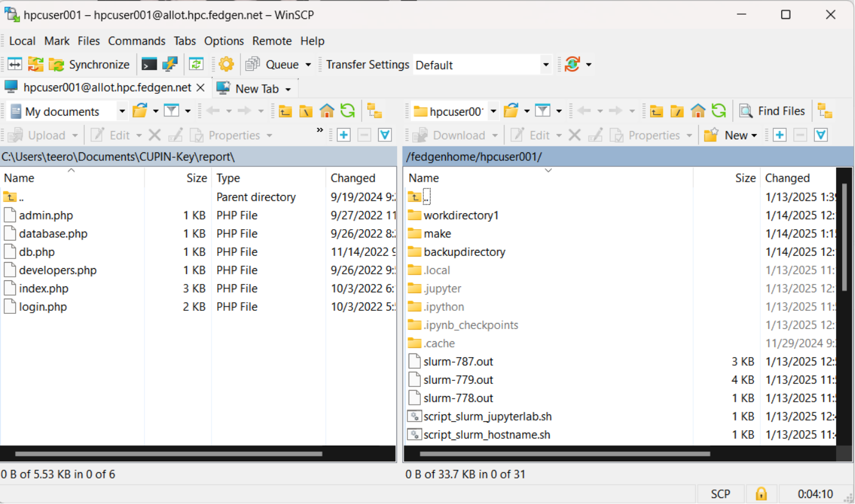Click the Find Files button
Image resolution: width=855 pixels, height=504 pixels.
coord(772,111)
